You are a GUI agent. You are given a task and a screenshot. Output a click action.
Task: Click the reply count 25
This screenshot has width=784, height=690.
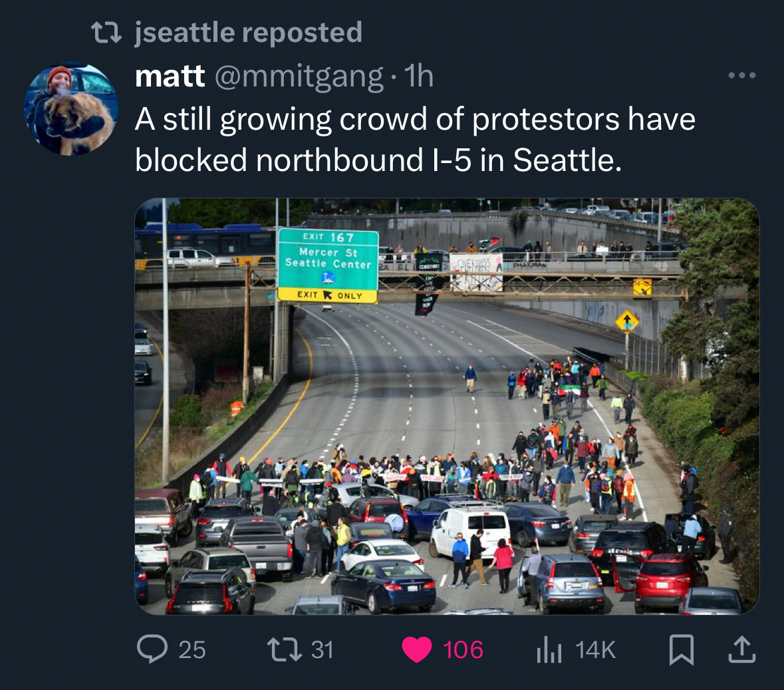(192, 649)
